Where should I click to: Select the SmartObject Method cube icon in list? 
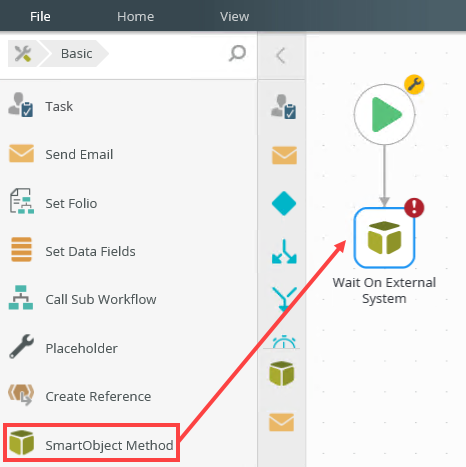pyautogui.click(x=21, y=443)
